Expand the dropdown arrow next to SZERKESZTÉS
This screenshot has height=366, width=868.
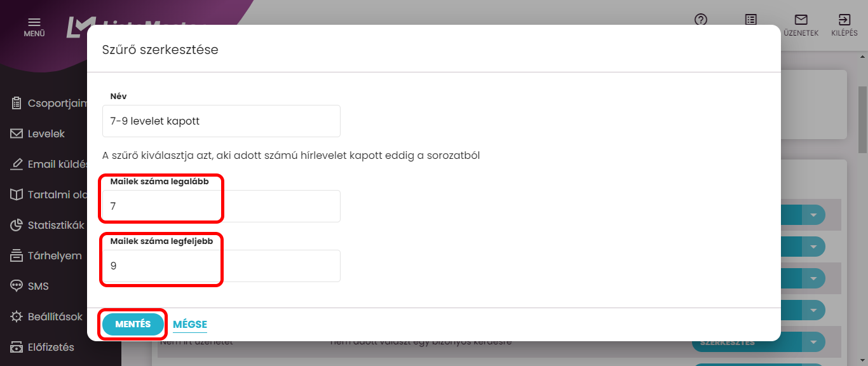click(x=813, y=342)
